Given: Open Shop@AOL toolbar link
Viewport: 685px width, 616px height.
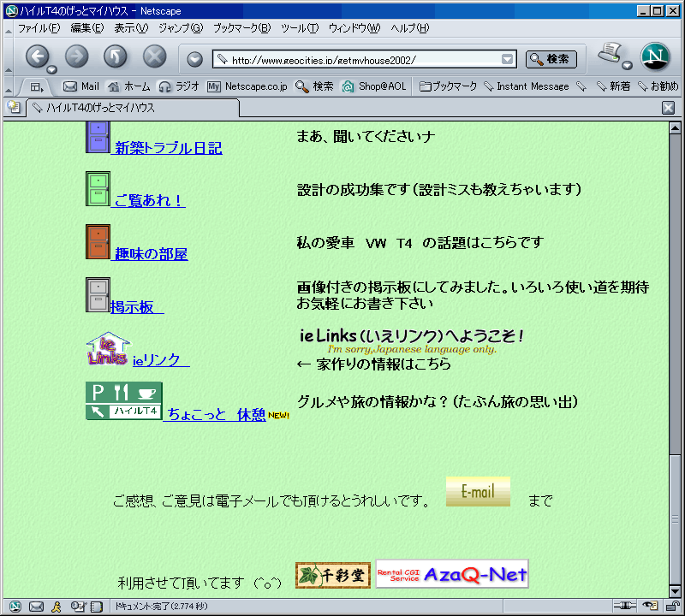Looking at the screenshot, I should 374,86.
